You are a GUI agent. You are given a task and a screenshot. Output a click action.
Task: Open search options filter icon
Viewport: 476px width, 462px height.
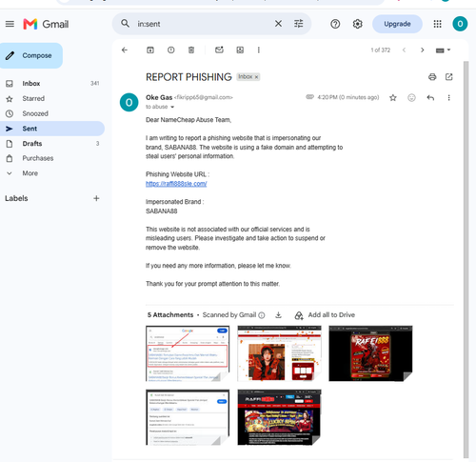click(299, 24)
